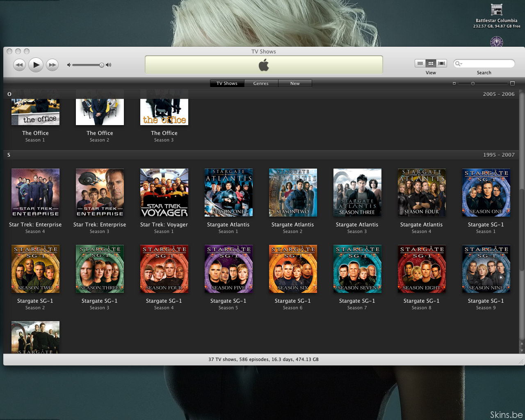Select Stargate SG-1 Season Three cover
This screenshot has height=420, width=525.
coord(100,269)
